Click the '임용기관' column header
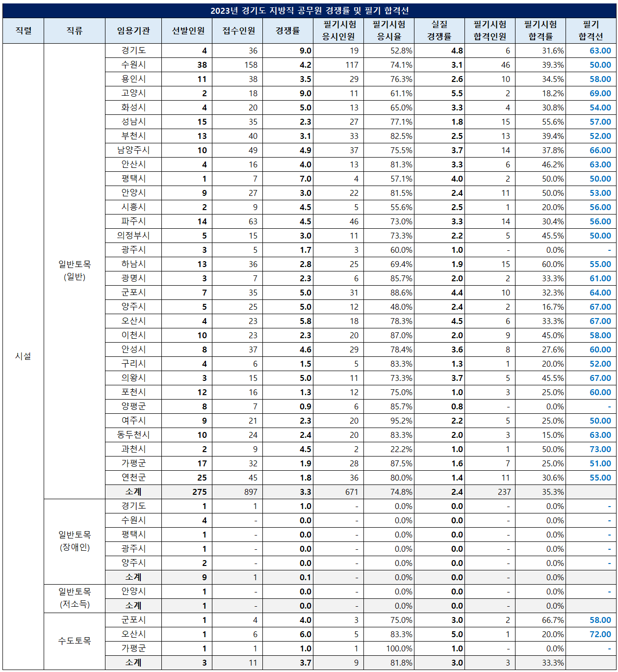Viewport: 618px width, 672px height. click(133, 30)
